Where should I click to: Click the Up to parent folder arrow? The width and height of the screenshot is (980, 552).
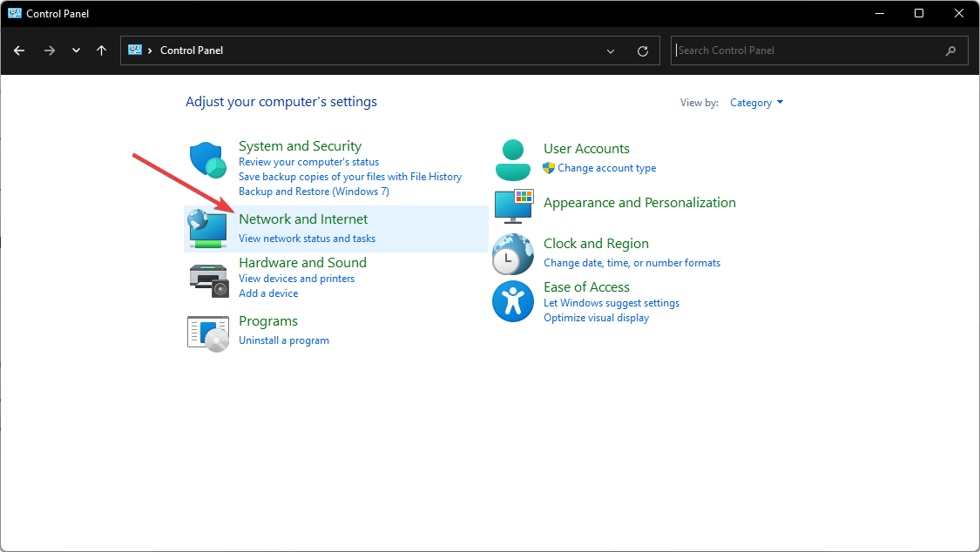tap(102, 50)
